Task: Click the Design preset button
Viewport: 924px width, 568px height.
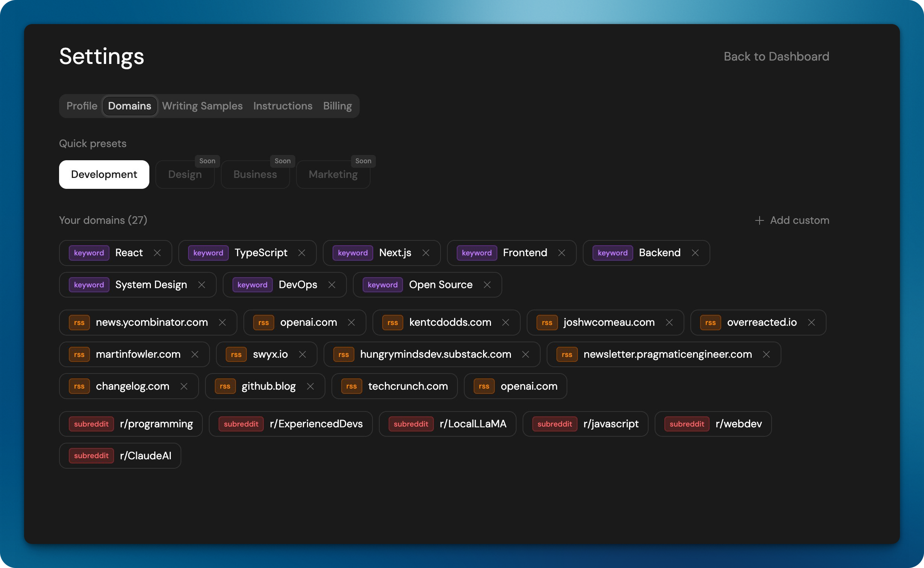Action: click(x=185, y=175)
